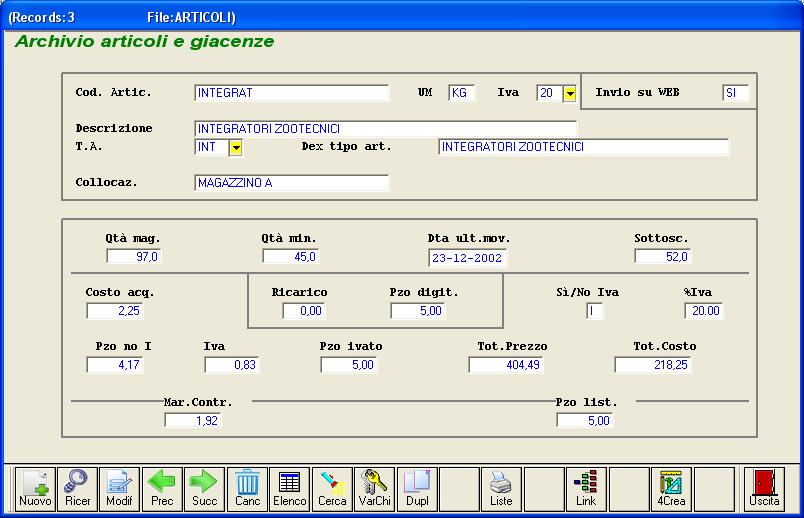Delete the record with Canc
Viewport: 804px width, 518px height.
[x=247, y=489]
